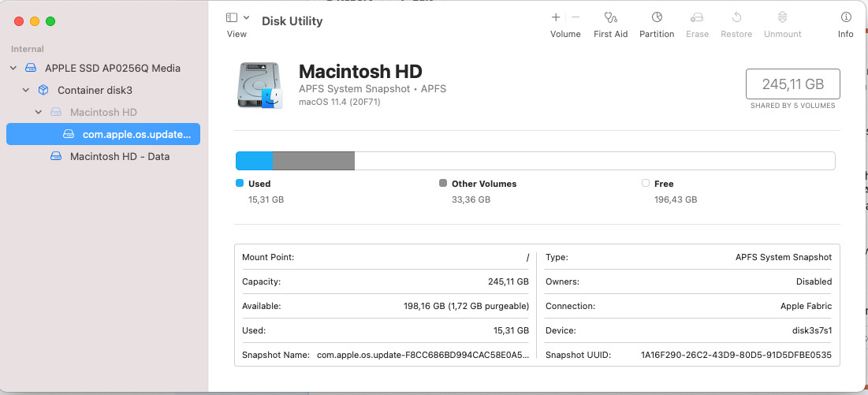Screen dimensions: 868x395
Task: Click the Snapshot UUID value
Action: [x=736, y=355]
